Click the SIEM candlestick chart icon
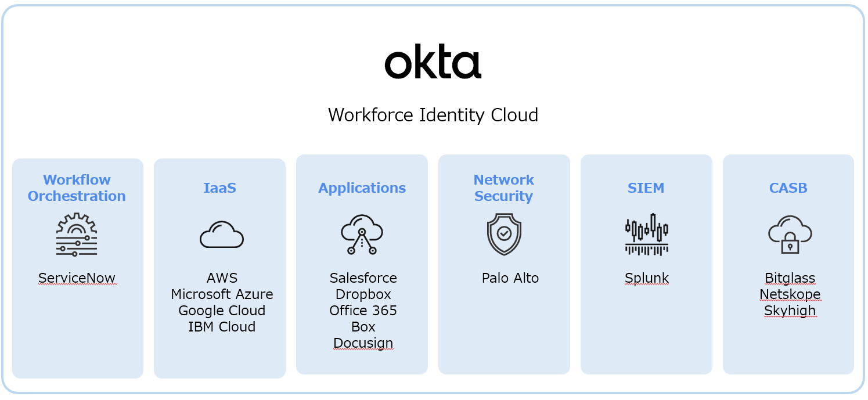The width and height of the screenshot is (868, 400). click(647, 235)
